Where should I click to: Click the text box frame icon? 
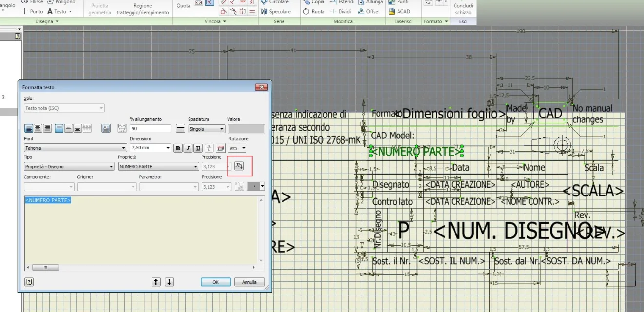[x=106, y=129]
